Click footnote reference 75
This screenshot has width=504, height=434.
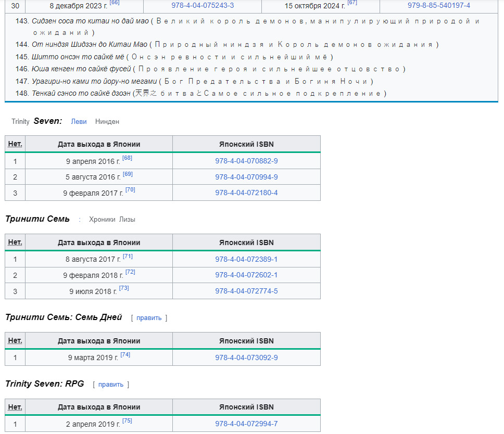tap(127, 421)
